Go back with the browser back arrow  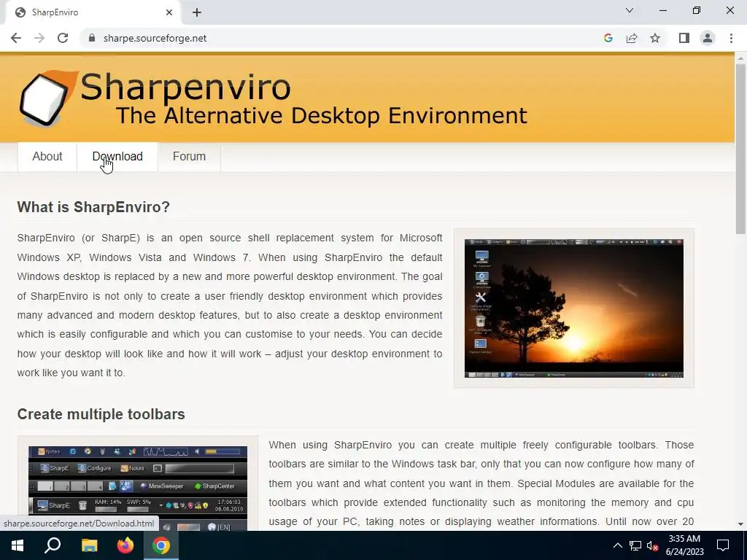[16, 38]
